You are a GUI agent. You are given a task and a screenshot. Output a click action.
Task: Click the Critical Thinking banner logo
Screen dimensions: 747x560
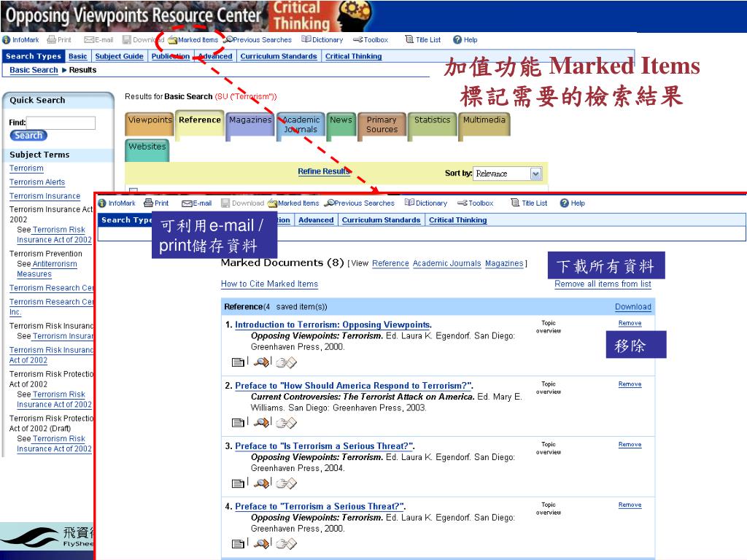(322, 16)
